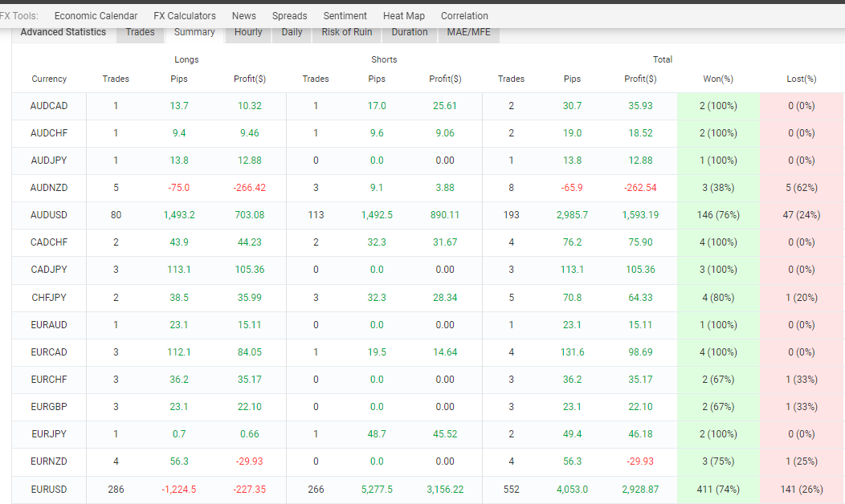Click the Lost(%) column header

(x=802, y=79)
